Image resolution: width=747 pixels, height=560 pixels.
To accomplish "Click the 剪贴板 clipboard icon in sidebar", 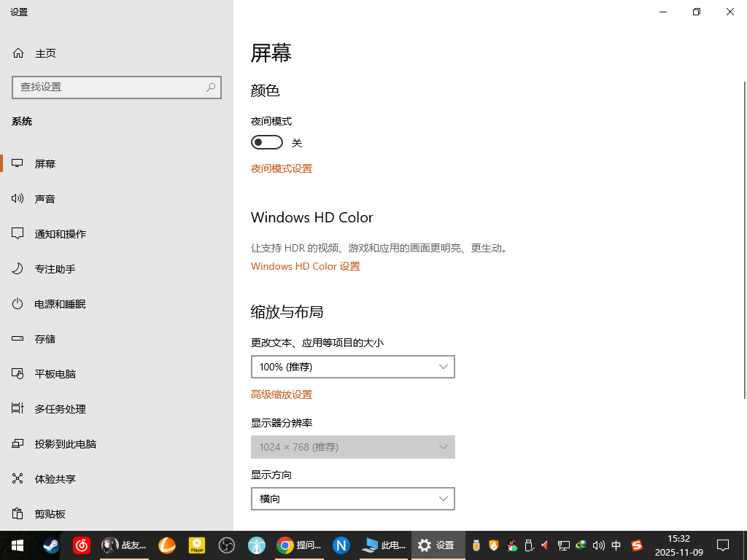I will coord(18,514).
